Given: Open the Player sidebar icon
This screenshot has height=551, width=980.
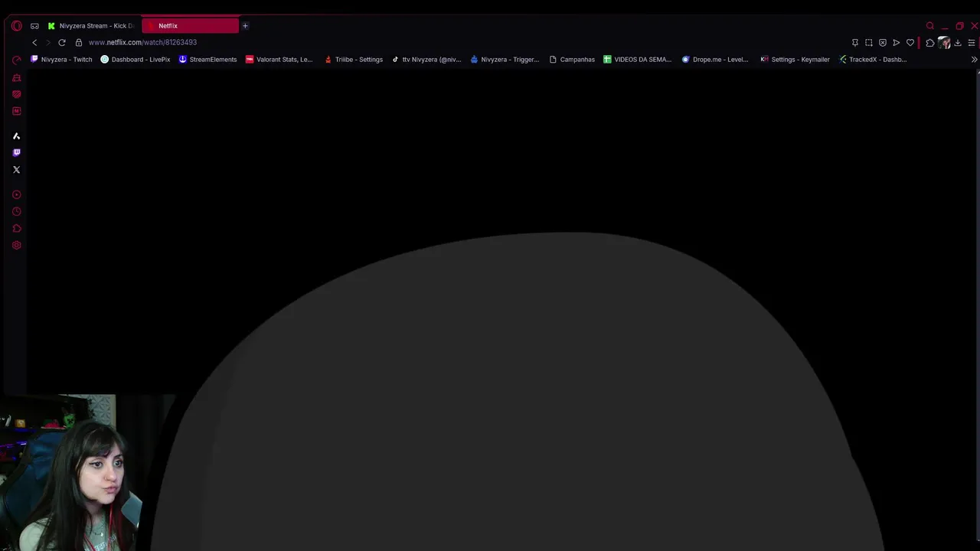Looking at the screenshot, I should tap(16, 195).
